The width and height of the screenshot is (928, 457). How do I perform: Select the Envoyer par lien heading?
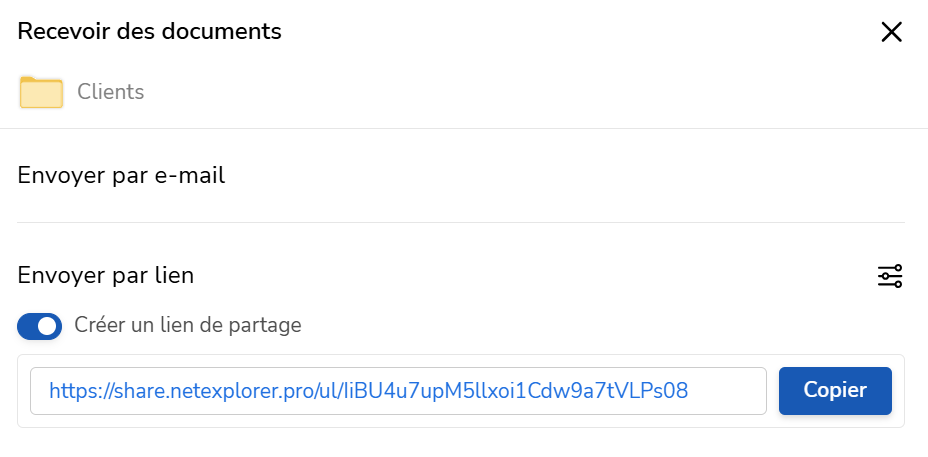[x=106, y=276]
